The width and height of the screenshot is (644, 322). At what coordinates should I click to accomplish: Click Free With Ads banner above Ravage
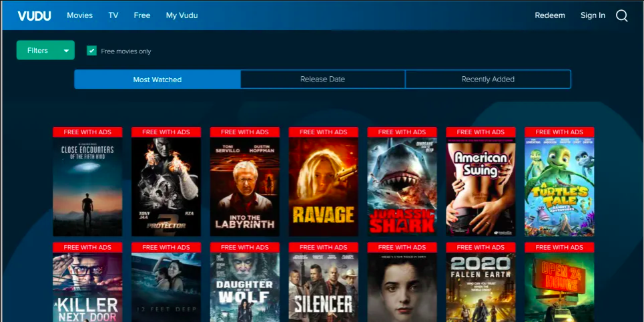323,132
